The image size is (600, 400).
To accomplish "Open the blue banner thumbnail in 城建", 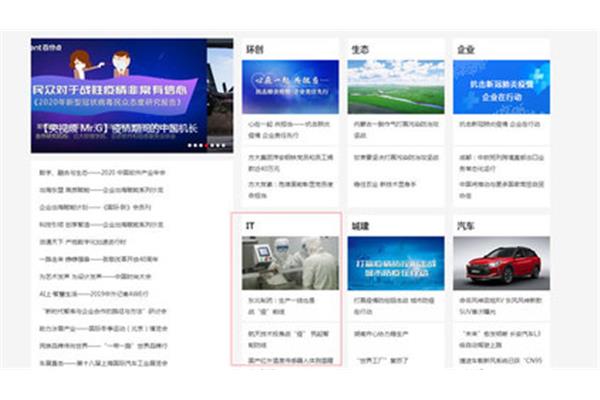I will point(396,263).
